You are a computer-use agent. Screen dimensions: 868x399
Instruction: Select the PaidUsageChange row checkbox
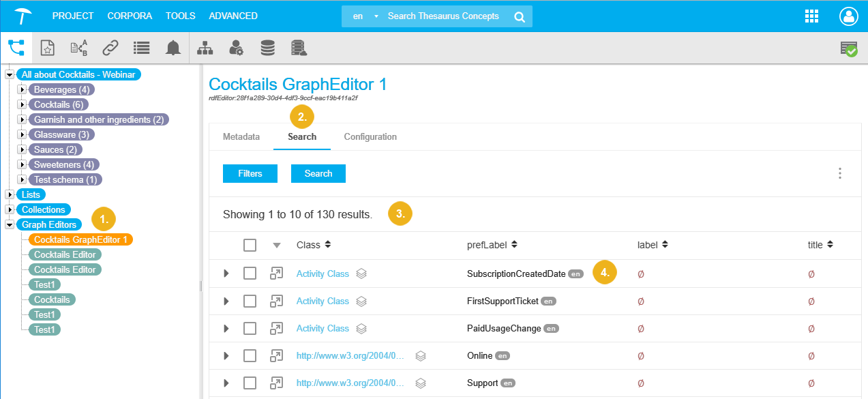click(x=250, y=329)
